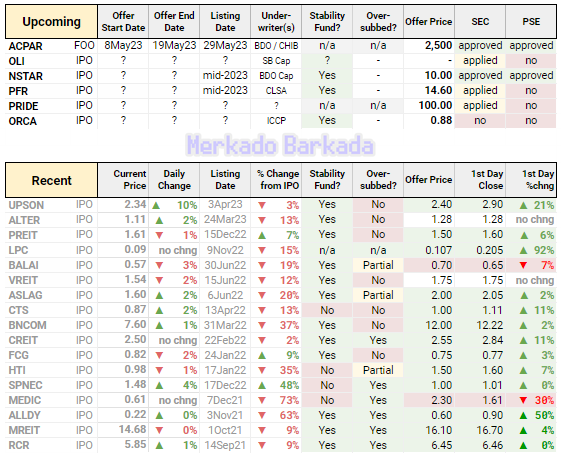This screenshot has height=456, width=561.
Task: Click the SEC column header
Action: click(480, 21)
